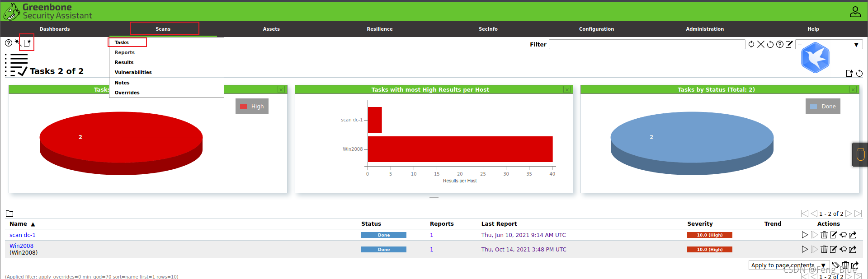868x279 pixels.
Task: Export page contents with bulk export icon
Action: (x=854, y=265)
